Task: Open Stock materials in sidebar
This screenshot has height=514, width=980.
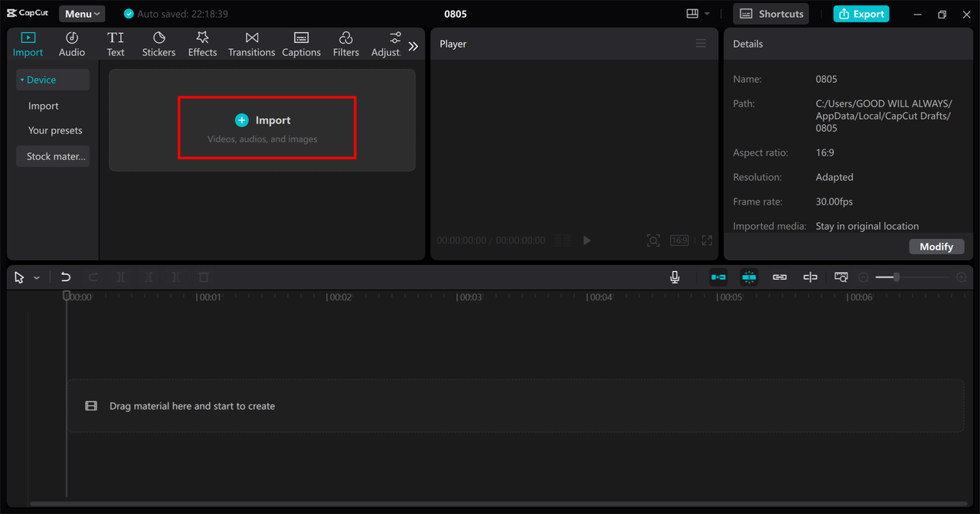Action: click(x=53, y=156)
